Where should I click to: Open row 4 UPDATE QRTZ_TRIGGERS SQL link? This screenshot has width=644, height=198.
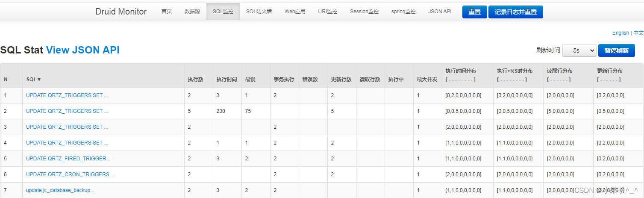[67, 143]
